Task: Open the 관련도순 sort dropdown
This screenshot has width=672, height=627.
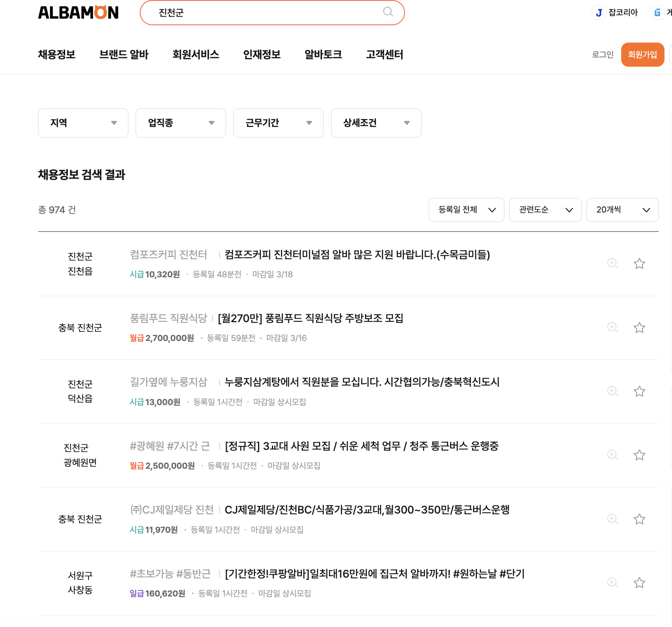Action: click(545, 210)
